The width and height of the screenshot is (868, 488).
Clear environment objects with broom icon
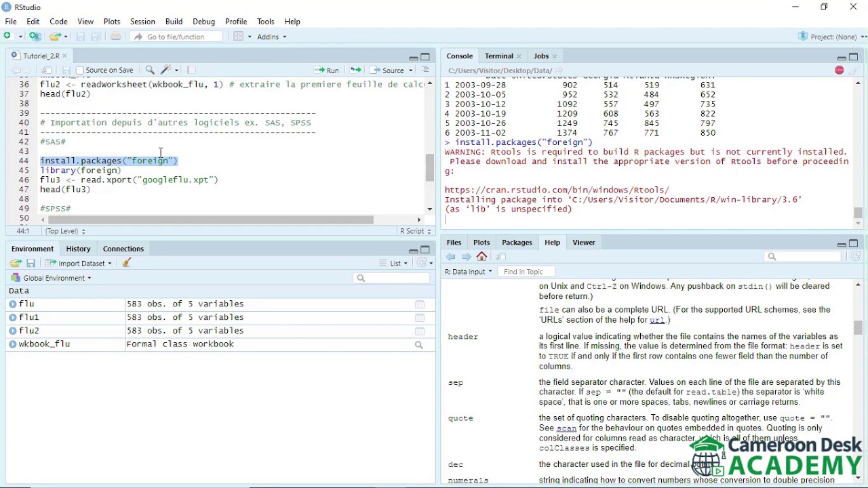(127, 263)
